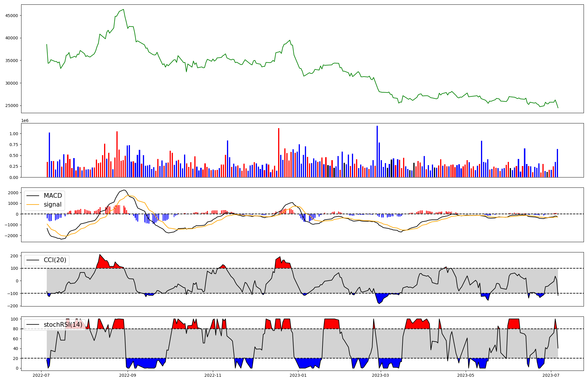Select the 2023-05 x-axis tick label

point(466,375)
